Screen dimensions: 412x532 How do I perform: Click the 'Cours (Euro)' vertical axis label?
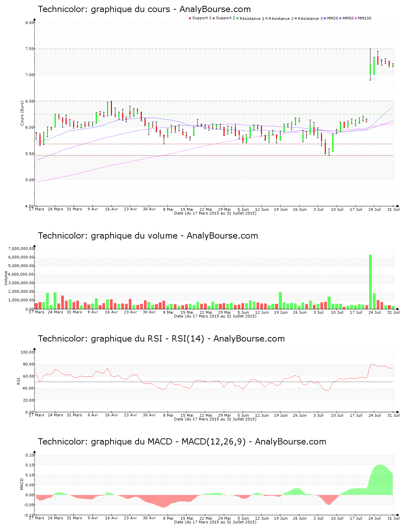(x=22, y=113)
